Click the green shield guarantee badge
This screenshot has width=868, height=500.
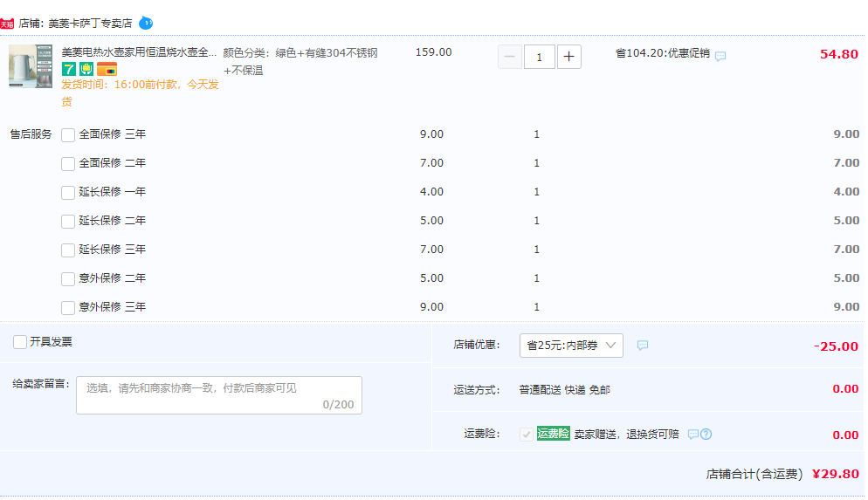pos(86,69)
